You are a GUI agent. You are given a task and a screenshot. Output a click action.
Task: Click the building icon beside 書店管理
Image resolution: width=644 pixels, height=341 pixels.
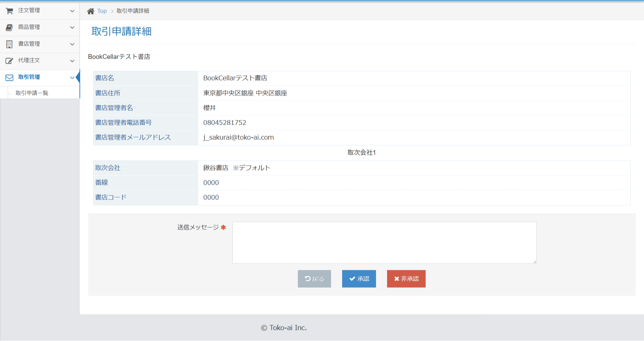pyautogui.click(x=9, y=44)
